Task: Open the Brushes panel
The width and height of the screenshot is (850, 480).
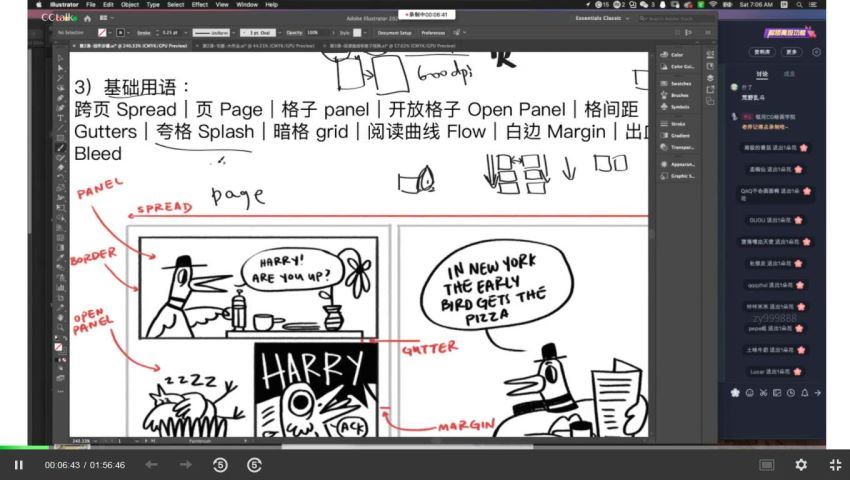Action: (677, 95)
